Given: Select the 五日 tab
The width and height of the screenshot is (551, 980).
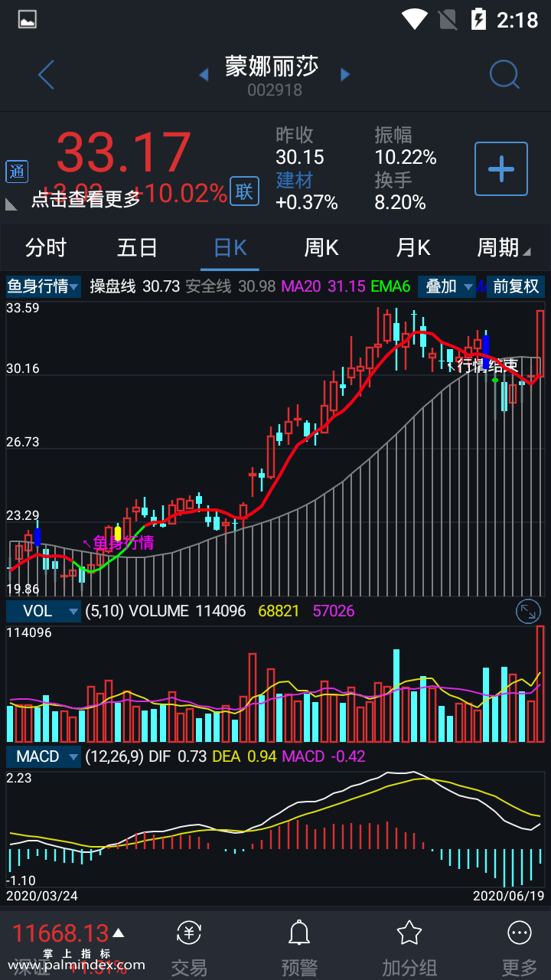Looking at the screenshot, I should pyautogui.click(x=138, y=248).
